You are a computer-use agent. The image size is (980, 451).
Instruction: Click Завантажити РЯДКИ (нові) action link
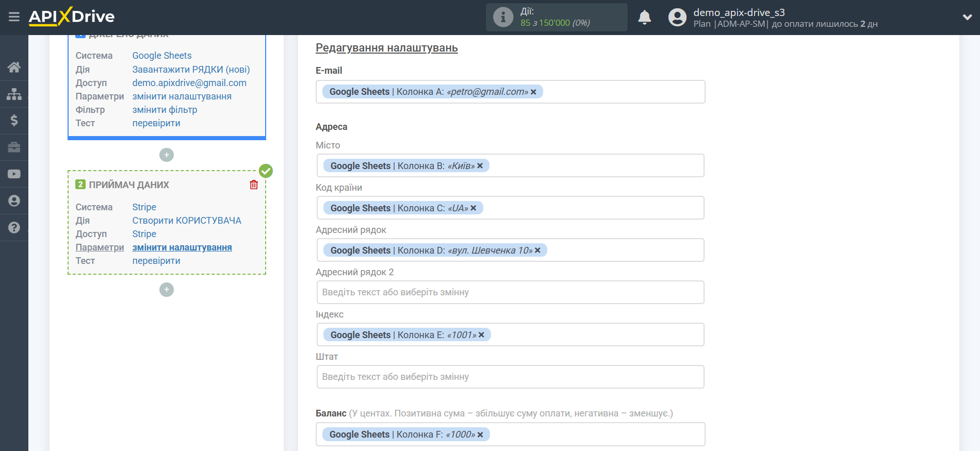[191, 69]
